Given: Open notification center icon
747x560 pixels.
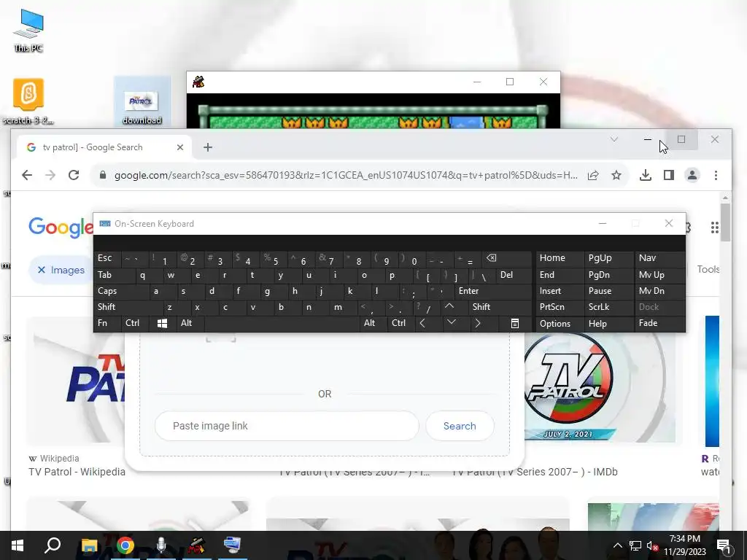Looking at the screenshot, I should point(723,545).
